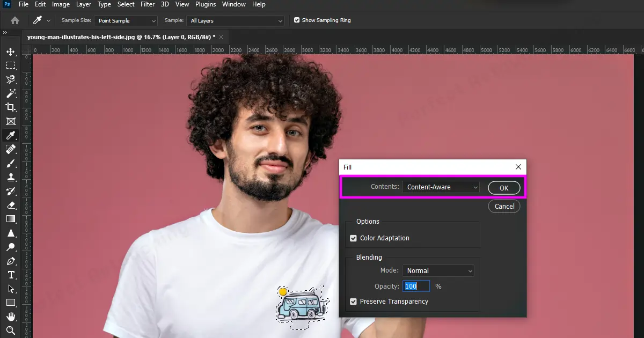Open the Sample Size dropdown

click(x=126, y=20)
